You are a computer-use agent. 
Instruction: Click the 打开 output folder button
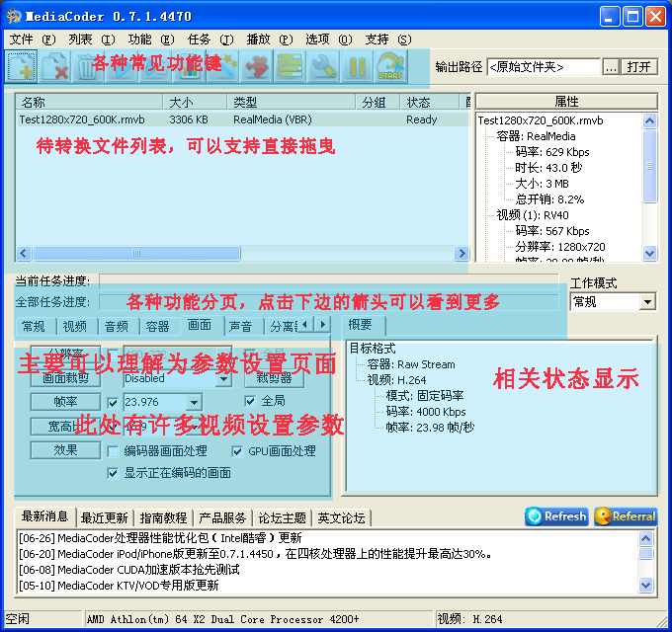[638, 67]
